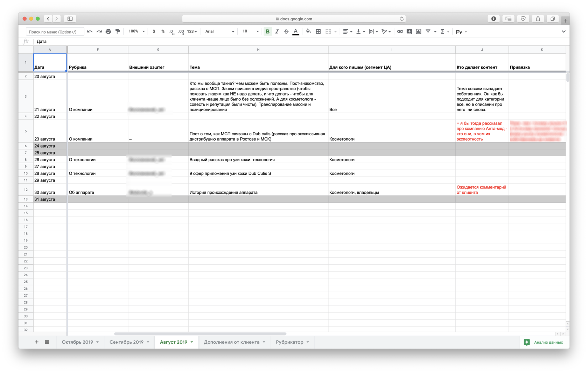The height and width of the screenshot is (373, 588).
Task: Create a filter
Action: [428, 31]
